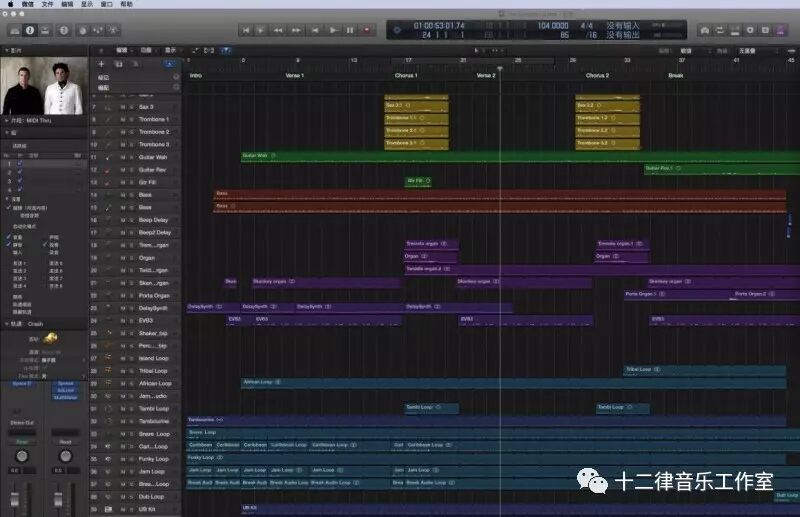Mute the Funky Loop track
This screenshot has width=800, height=517.
(x=123, y=459)
